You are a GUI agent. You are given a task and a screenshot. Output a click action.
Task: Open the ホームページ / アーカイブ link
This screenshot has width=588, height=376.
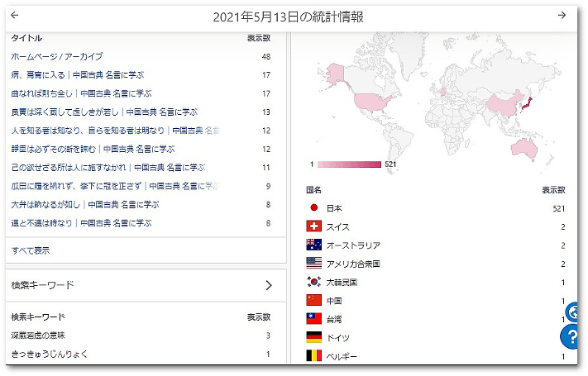coord(57,56)
